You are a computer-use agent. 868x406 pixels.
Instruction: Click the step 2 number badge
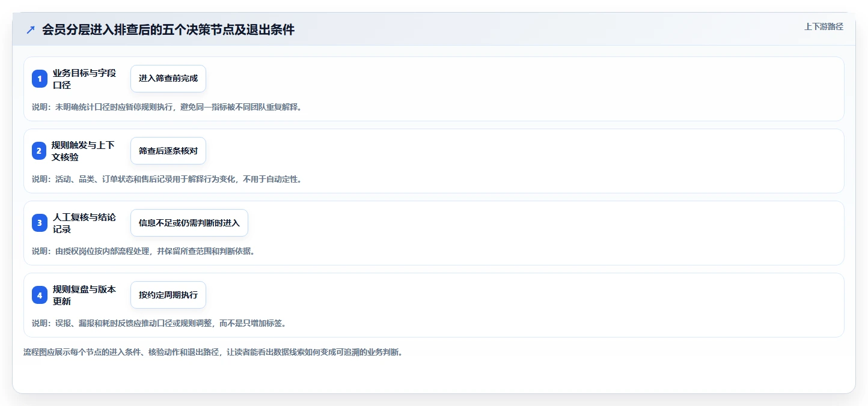[x=40, y=151]
